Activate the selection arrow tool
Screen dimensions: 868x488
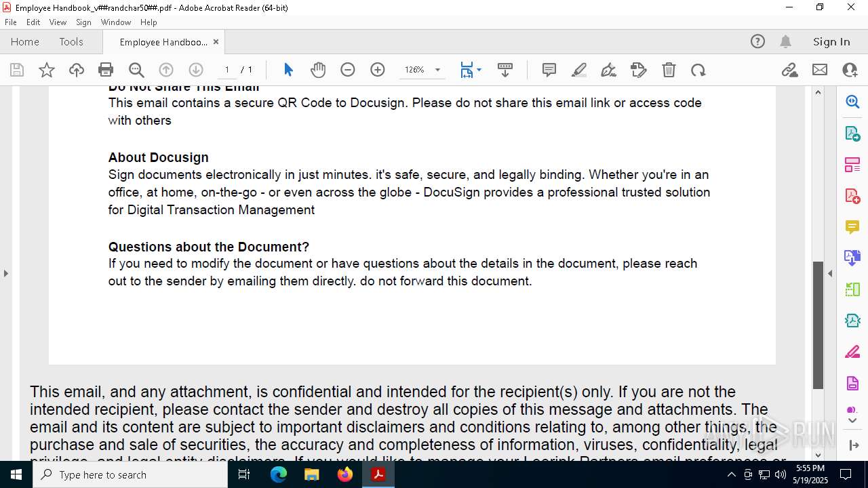[288, 70]
